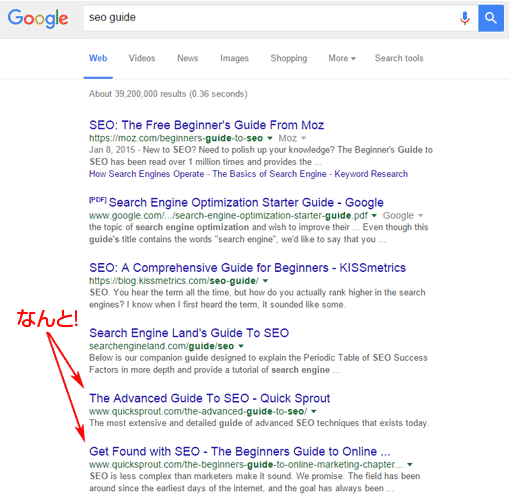Click the microphone voice search icon
The image size is (509, 500).
(465, 18)
